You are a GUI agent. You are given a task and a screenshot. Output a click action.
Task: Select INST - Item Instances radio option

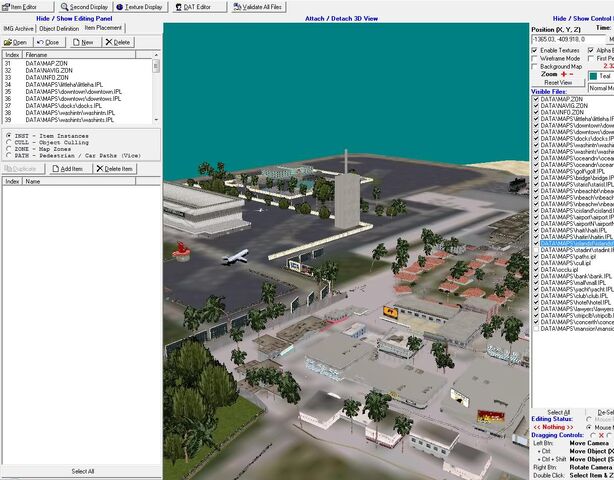click(x=9, y=135)
